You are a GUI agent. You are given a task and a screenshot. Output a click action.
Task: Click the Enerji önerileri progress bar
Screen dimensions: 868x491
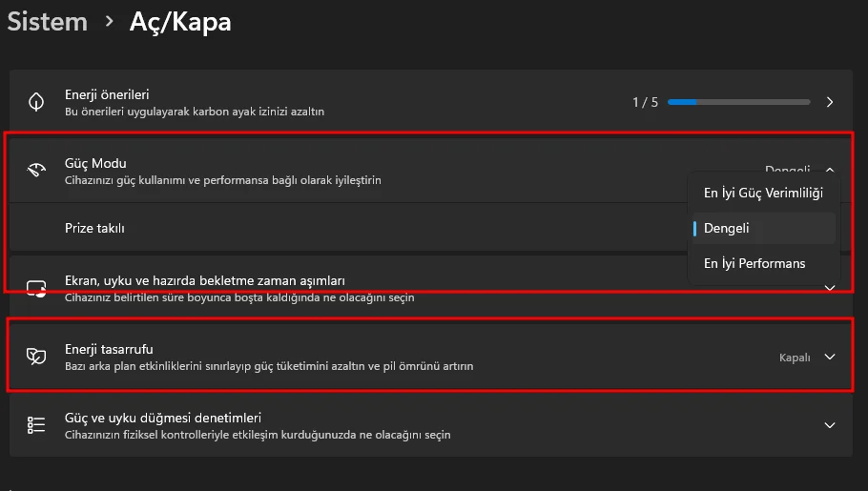click(738, 102)
